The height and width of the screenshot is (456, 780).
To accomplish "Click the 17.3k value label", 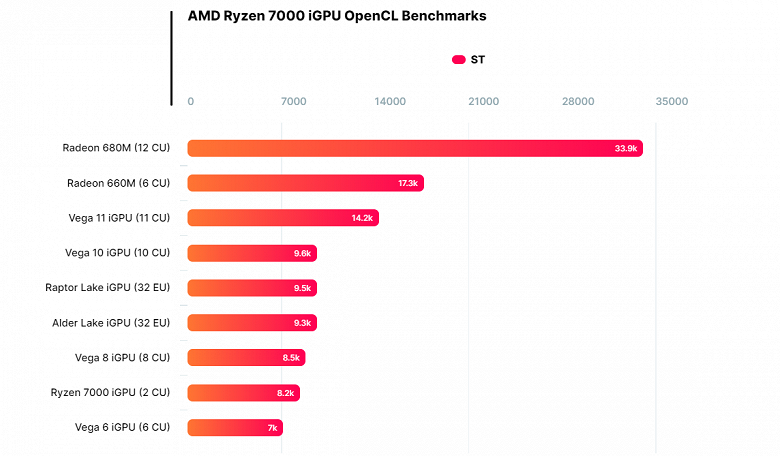I will 407,183.
